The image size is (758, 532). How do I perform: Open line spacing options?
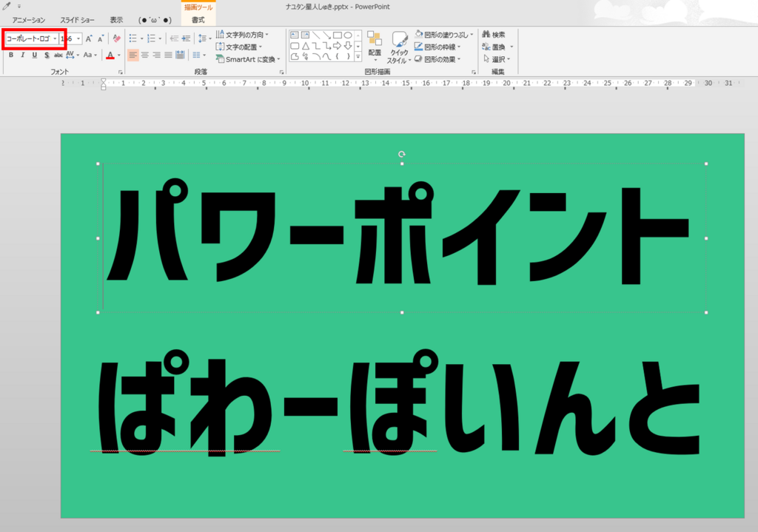point(204,38)
